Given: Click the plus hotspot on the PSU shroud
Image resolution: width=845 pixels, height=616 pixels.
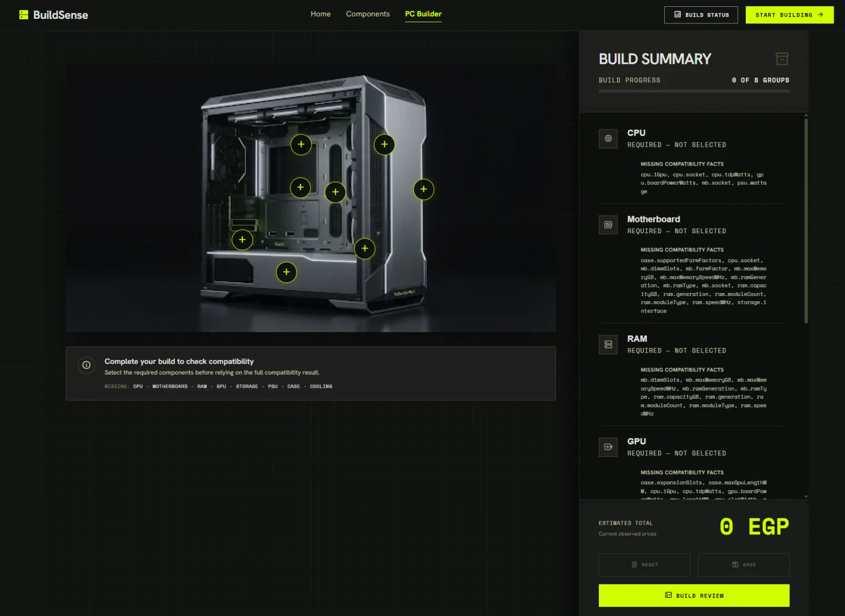Looking at the screenshot, I should pos(286,273).
